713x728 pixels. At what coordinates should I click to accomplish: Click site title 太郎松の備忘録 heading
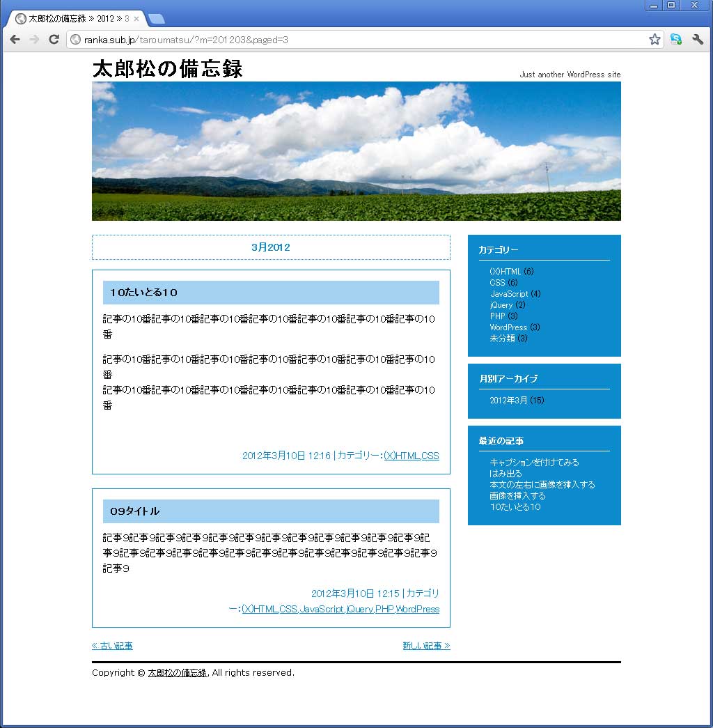tap(167, 69)
